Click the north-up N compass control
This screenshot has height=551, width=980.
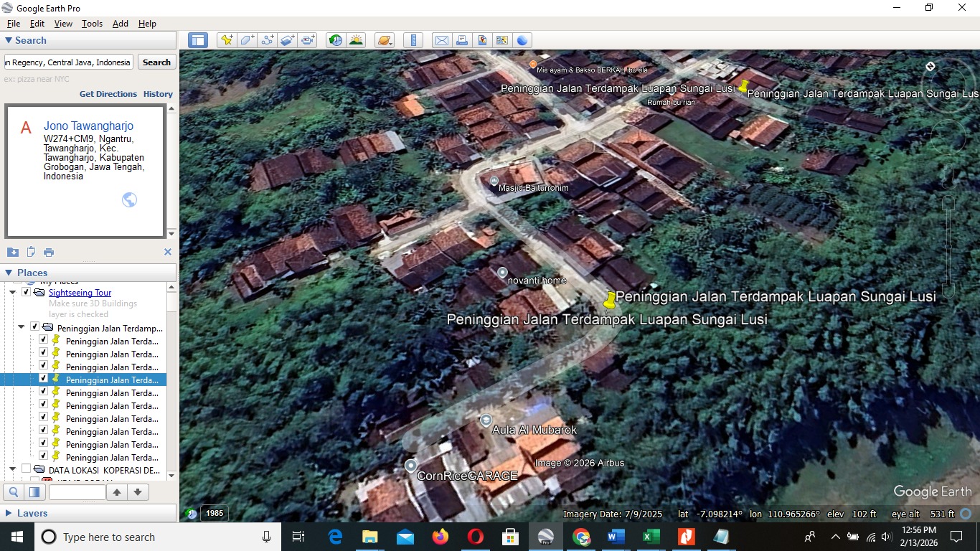click(930, 66)
